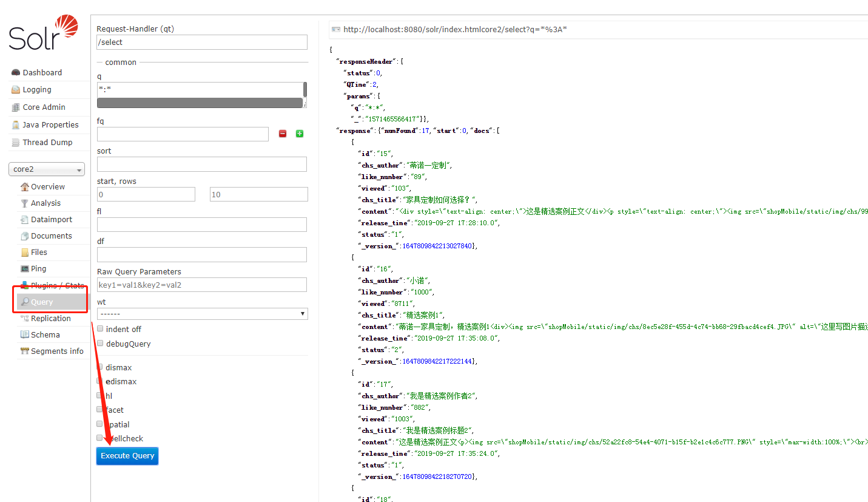
Task: Open the core selector dropdown showing core2
Action: coord(47,169)
